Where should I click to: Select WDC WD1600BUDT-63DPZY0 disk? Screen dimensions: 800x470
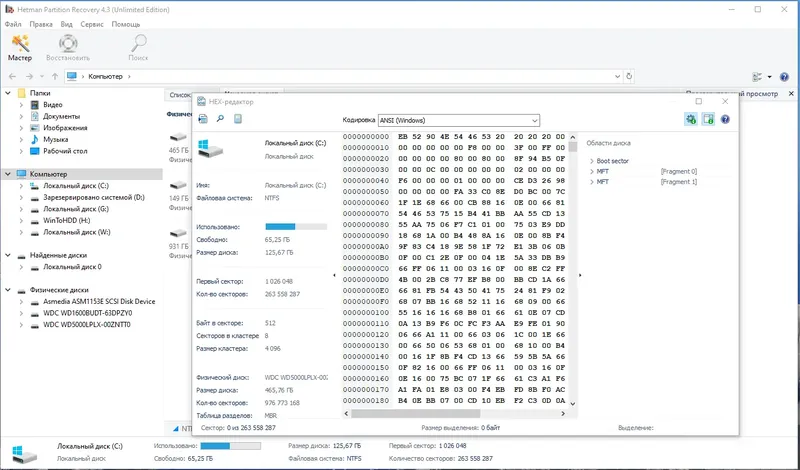87,313
